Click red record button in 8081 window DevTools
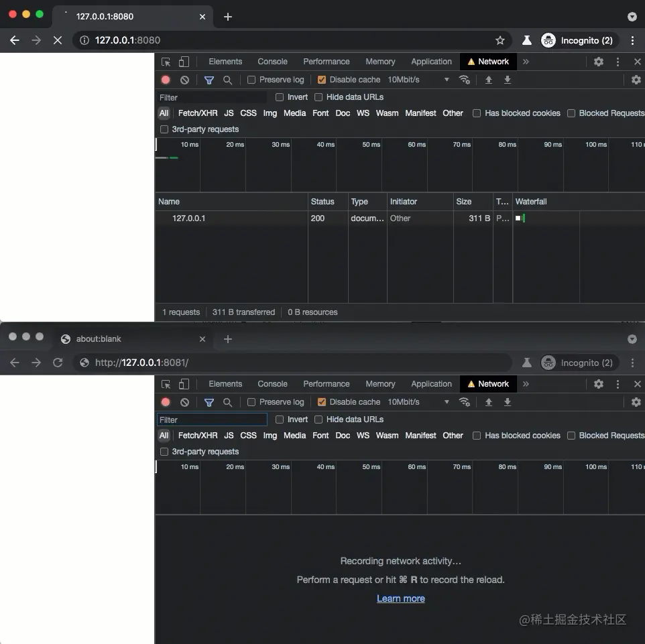This screenshot has width=645, height=644. [x=166, y=402]
